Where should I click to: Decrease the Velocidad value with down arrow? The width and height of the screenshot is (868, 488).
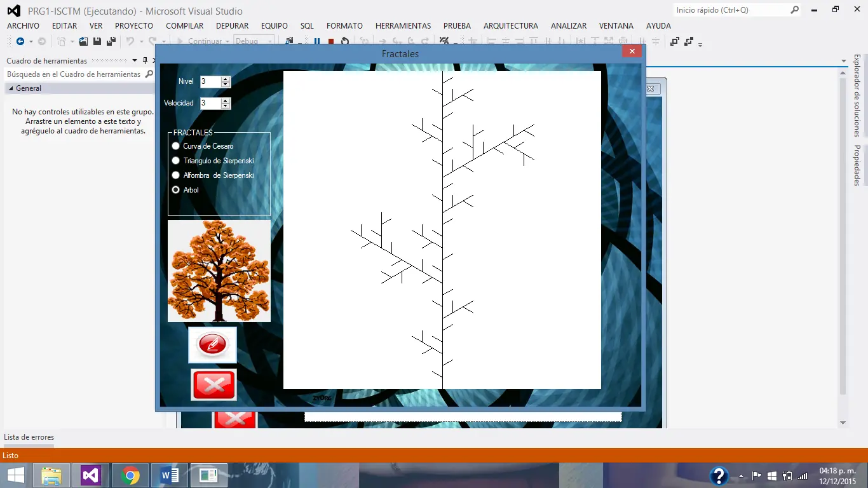[x=226, y=105]
